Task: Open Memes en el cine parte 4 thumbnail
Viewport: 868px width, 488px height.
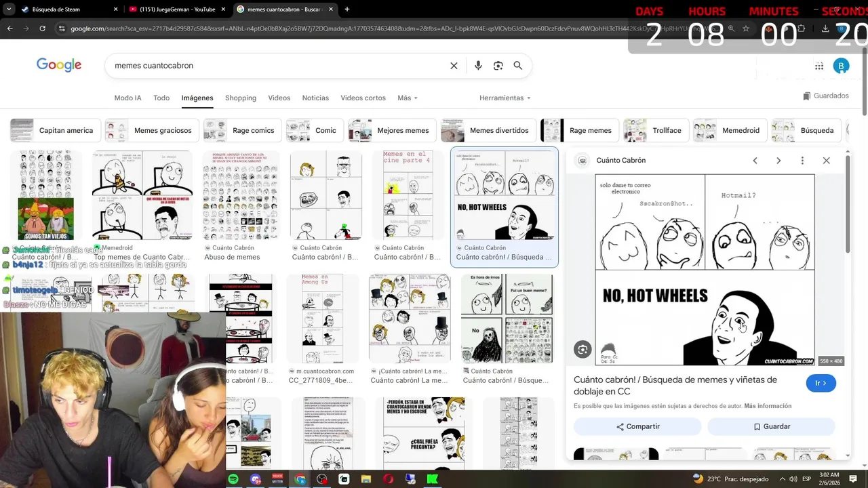Action: click(407, 195)
